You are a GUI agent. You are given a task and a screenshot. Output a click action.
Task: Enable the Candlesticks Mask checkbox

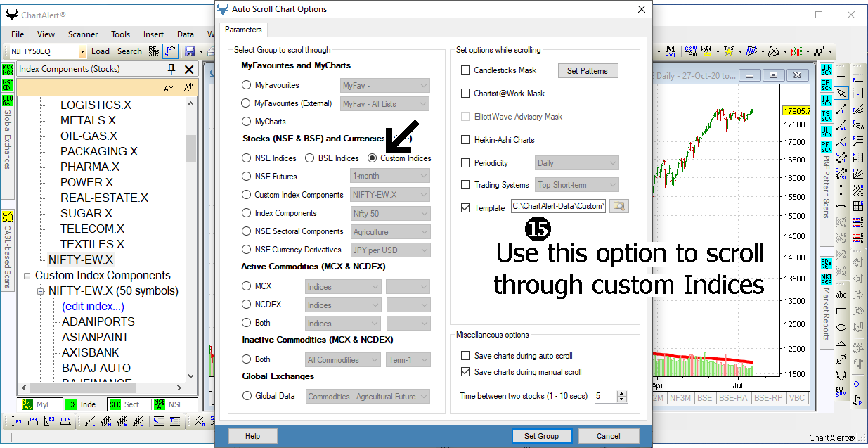point(465,70)
